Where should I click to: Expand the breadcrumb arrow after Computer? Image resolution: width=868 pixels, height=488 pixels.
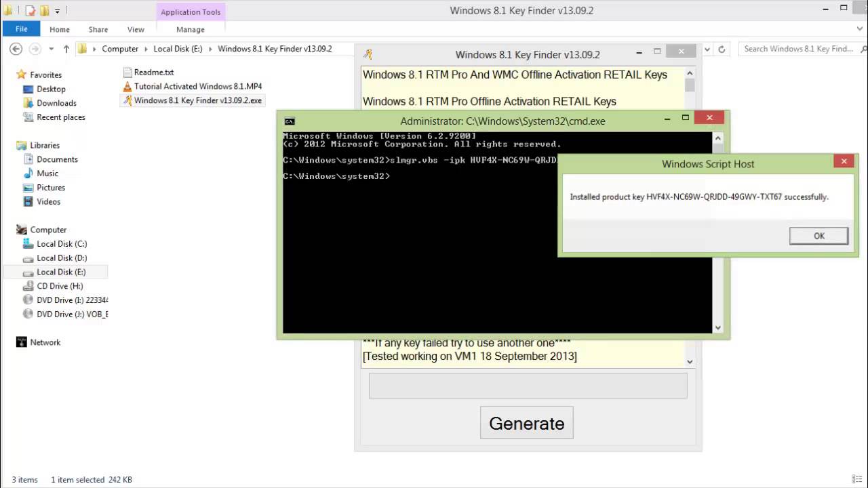146,49
